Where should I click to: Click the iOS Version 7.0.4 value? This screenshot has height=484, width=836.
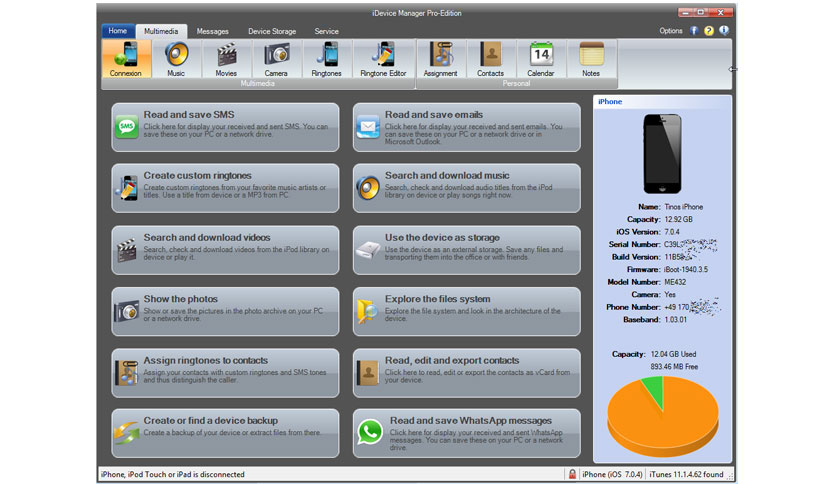[x=672, y=232]
